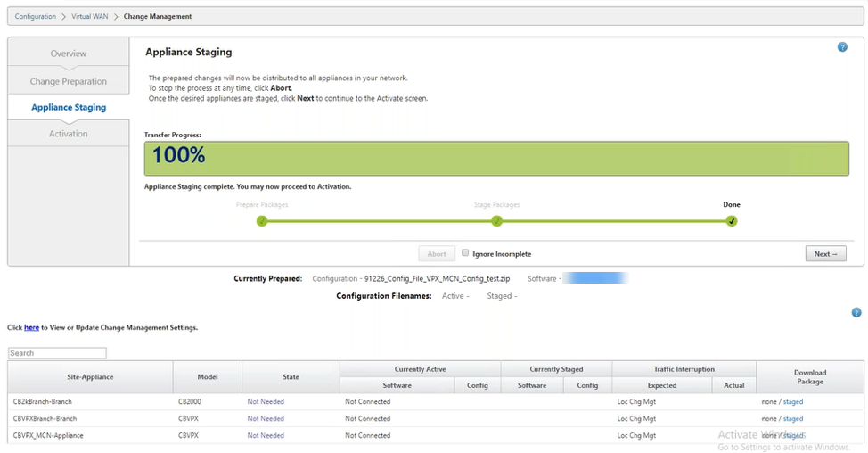Open the Overview tab
868x453 pixels.
[69, 54]
